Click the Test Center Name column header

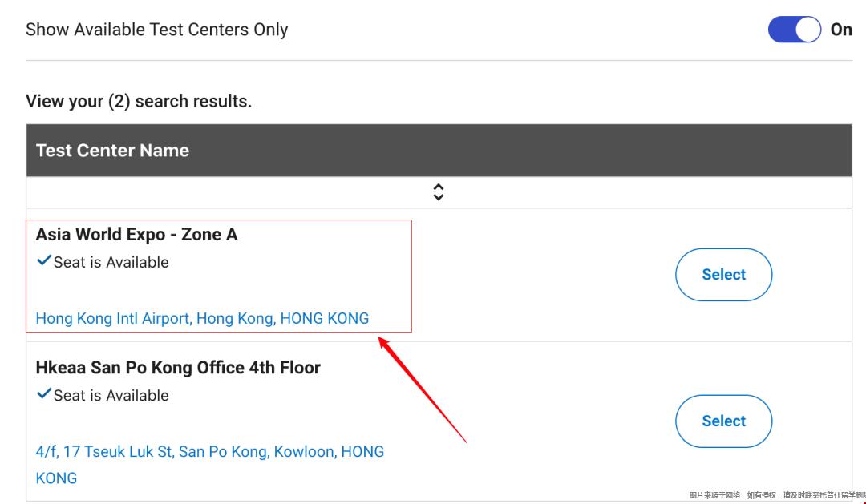(112, 151)
